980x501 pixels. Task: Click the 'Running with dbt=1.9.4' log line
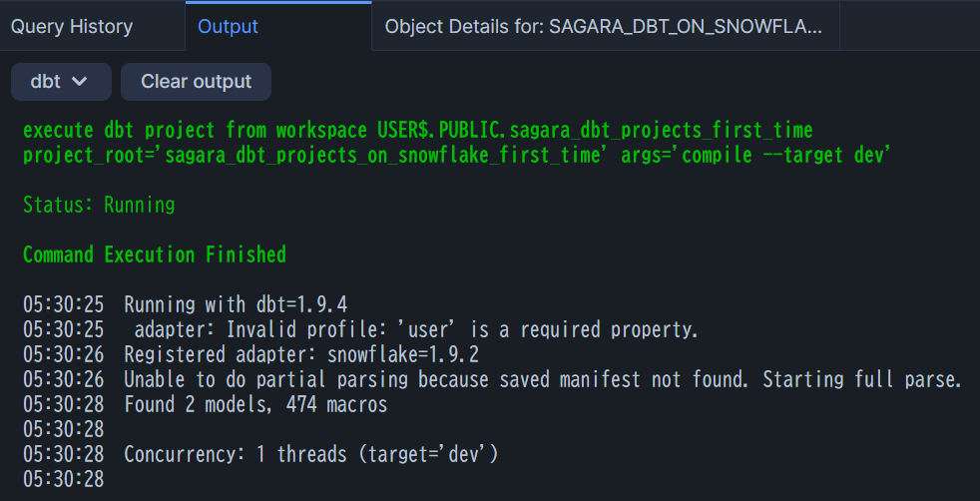coord(185,304)
